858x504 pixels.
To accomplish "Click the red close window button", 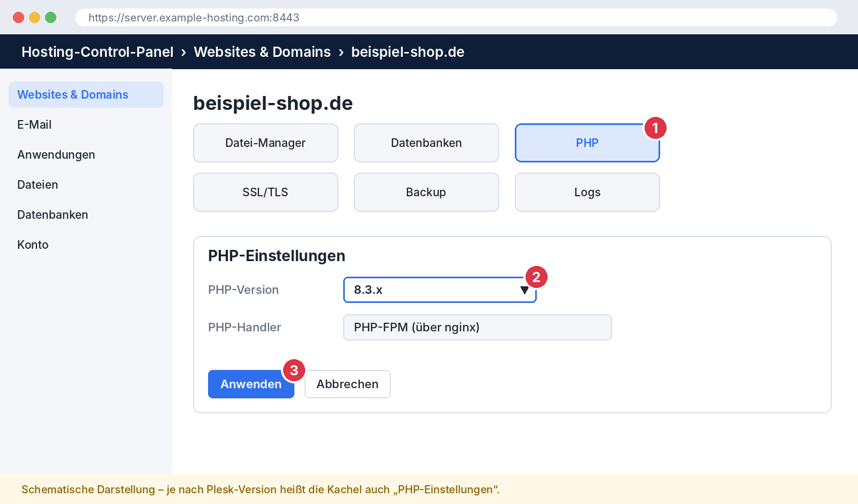I will click(x=19, y=17).
